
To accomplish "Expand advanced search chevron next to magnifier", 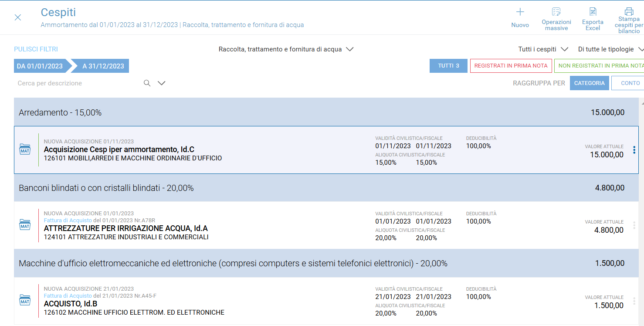I will [161, 83].
